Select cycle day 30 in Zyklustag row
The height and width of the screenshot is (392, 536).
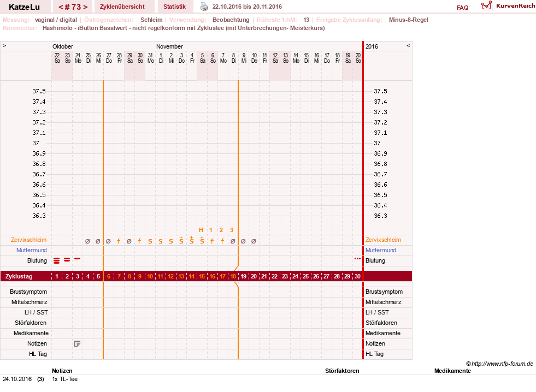click(357, 276)
